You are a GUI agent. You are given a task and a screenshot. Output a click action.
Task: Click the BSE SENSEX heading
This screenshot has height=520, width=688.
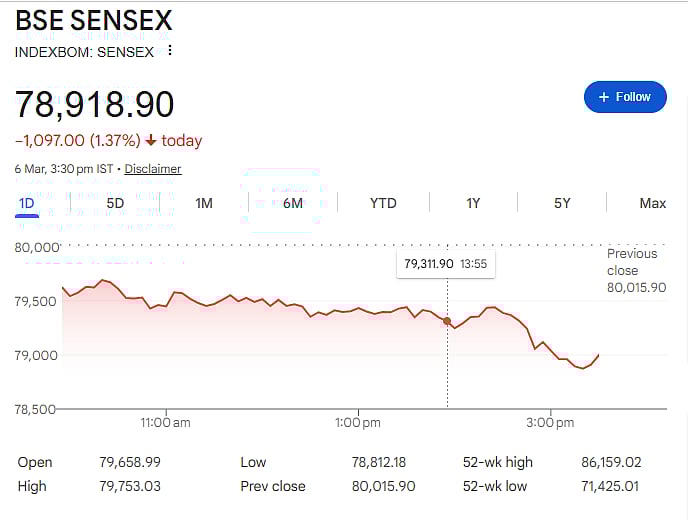94,20
